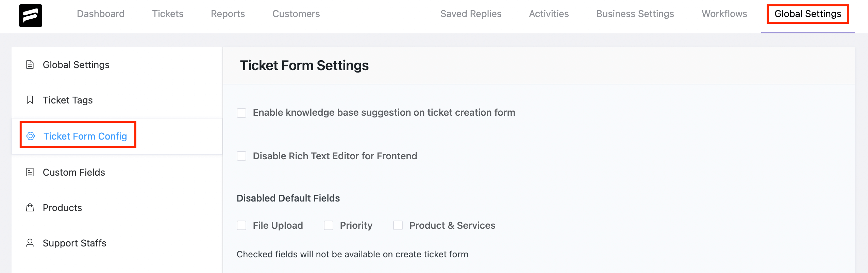Click the Ticket Tags bookmark icon
The width and height of the screenshot is (868, 273).
30,100
